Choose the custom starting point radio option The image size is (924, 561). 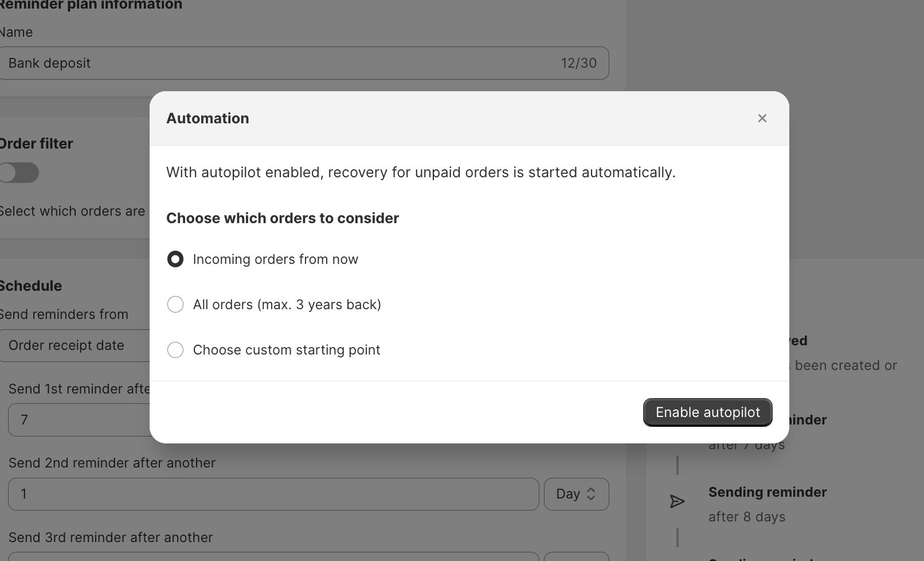point(175,350)
